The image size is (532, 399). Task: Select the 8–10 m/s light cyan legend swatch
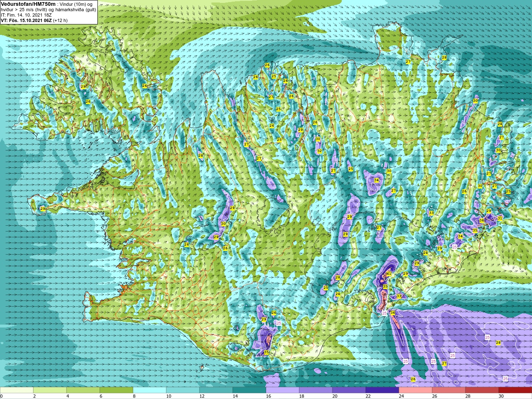[x=150, y=390]
